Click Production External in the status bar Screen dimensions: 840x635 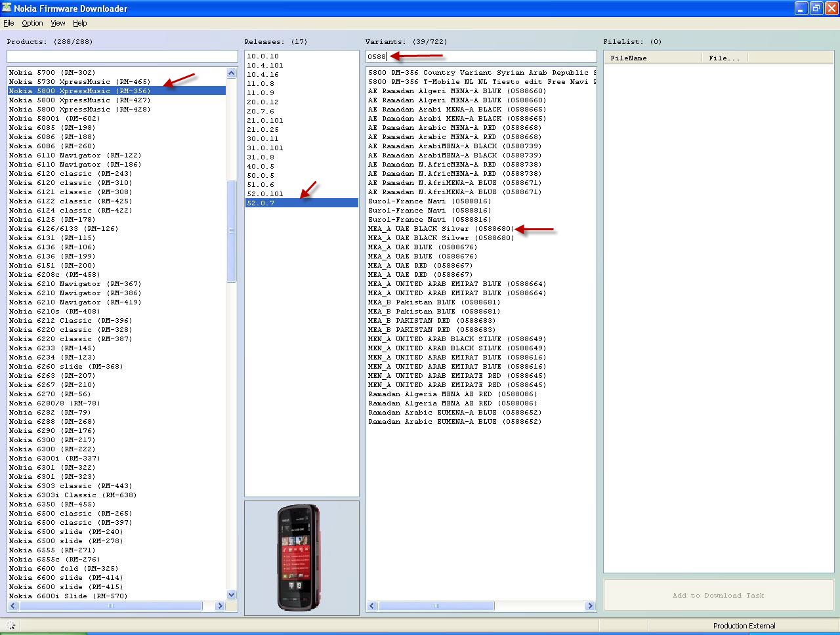click(744, 626)
